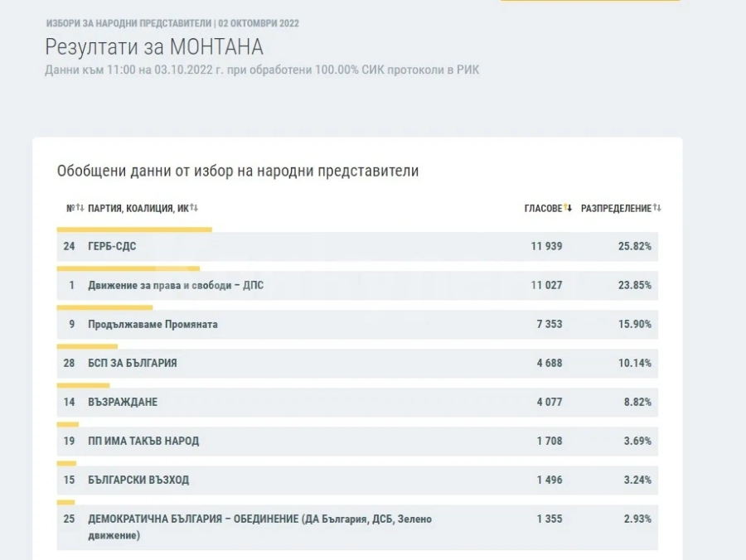Click party number 1 in ДПС row
This screenshot has width=746, height=560.
[72, 285]
